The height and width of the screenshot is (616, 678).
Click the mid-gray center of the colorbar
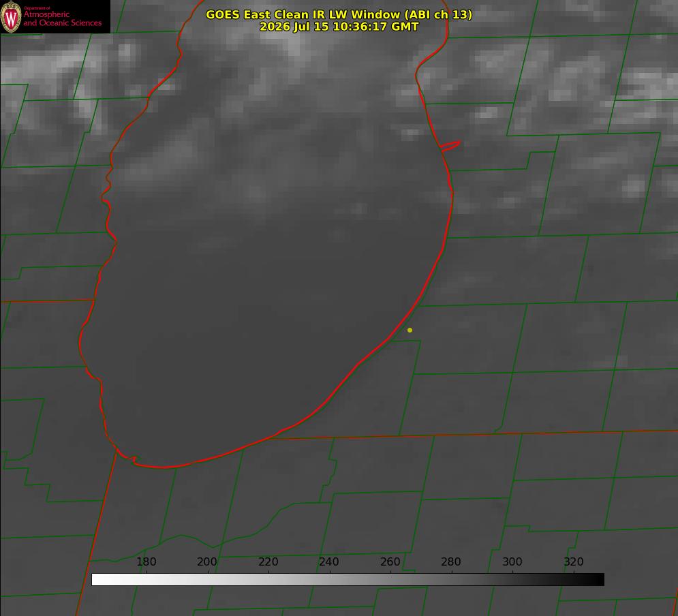pos(348,579)
